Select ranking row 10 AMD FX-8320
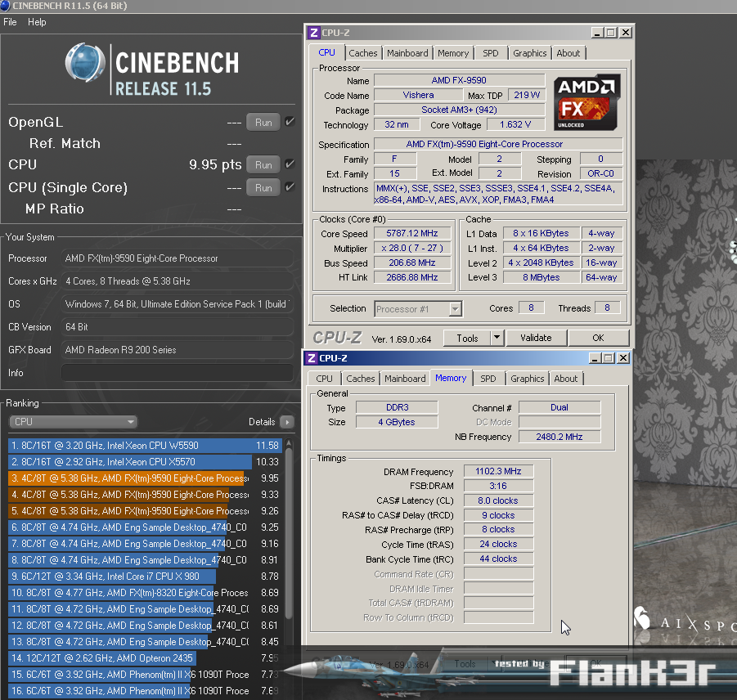737x700 pixels. pyautogui.click(x=144, y=593)
